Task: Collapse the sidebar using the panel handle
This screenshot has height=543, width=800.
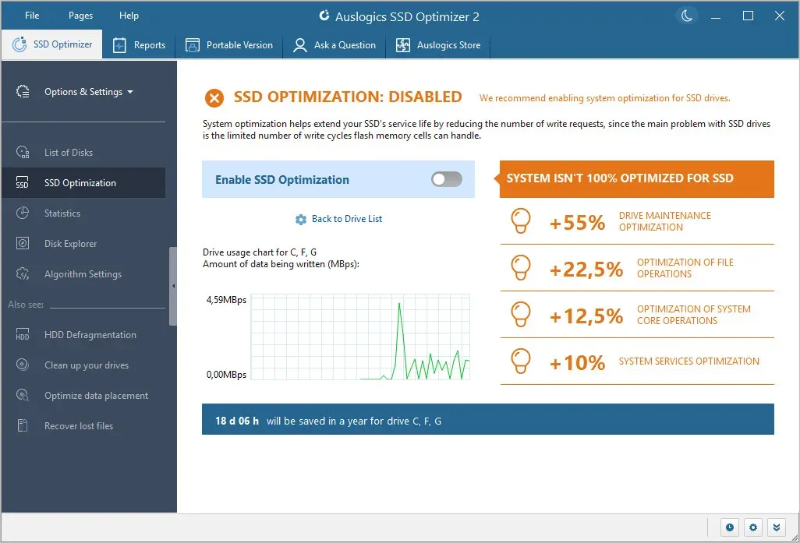Action: [173, 286]
